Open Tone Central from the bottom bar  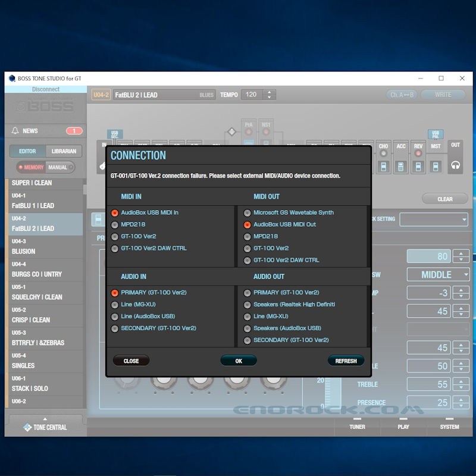click(x=45, y=427)
